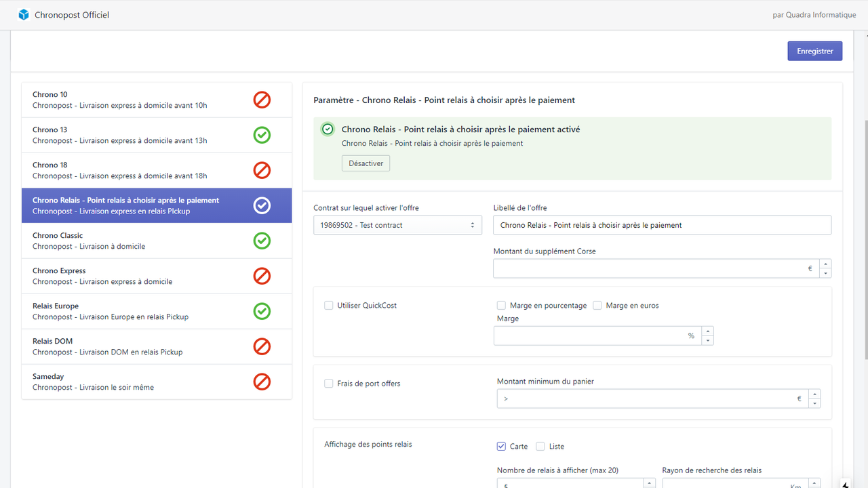Click the green activated check icon in banner
The width and height of the screenshot is (868, 488).
328,129
